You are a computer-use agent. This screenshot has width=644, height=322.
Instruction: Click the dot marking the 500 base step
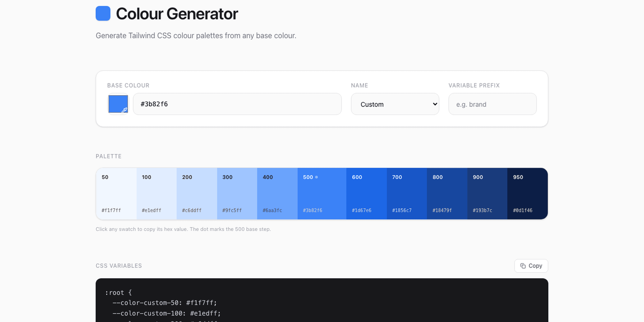pos(317,177)
